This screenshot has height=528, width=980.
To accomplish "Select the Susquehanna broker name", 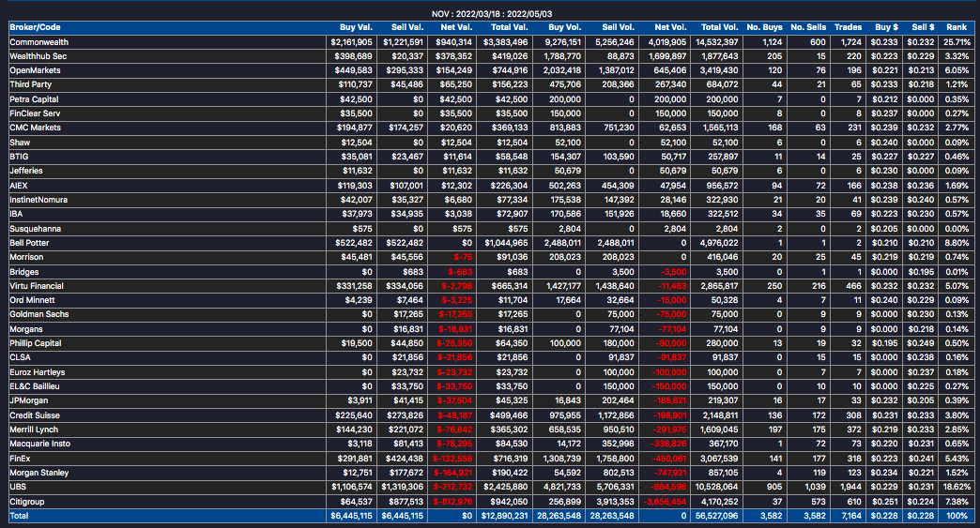I will click(x=35, y=229).
